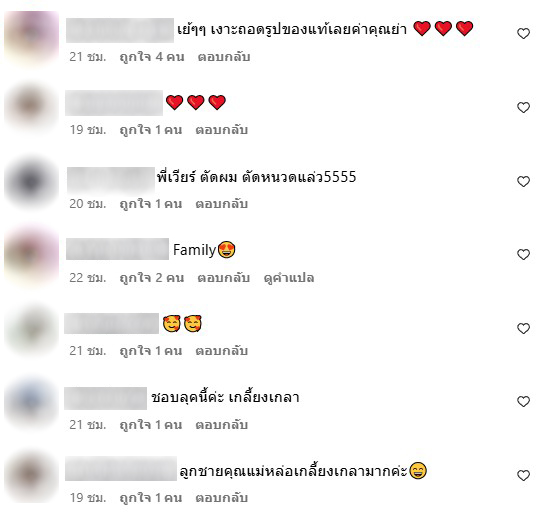Screen dimensions: 542x517
Task: Reply to the two smiling-hearts emoji comment
Action: [222, 351]
